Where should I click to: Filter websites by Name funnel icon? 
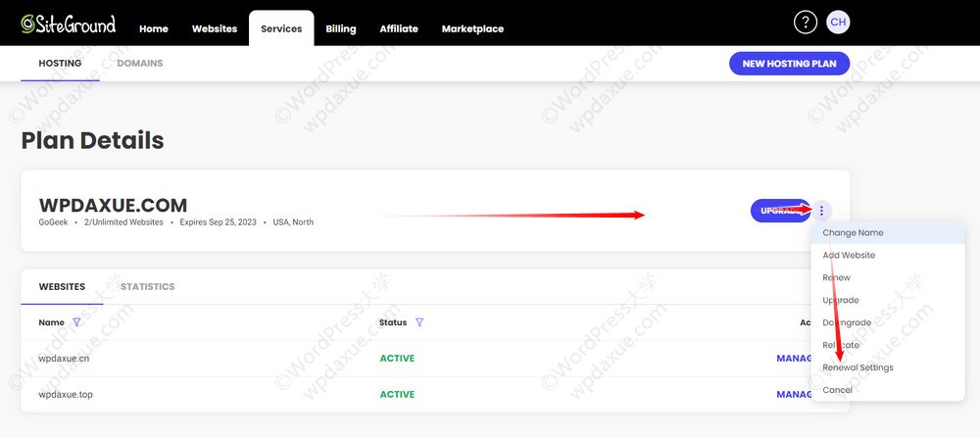coord(76,322)
